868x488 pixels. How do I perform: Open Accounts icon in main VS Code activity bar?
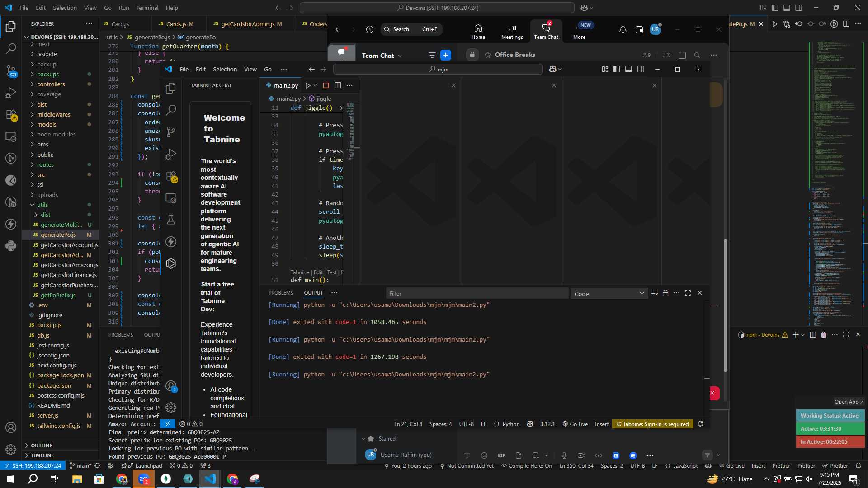tap(11, 427)
